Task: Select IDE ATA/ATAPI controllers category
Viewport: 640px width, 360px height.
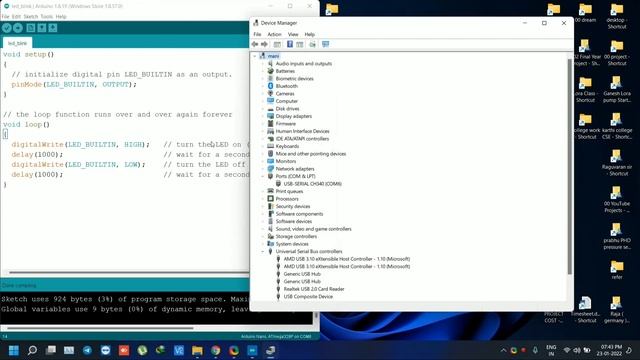Action: (302, 139)
